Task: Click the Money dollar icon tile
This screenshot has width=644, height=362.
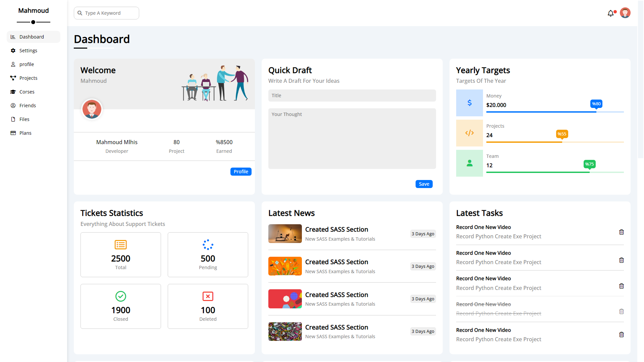Action: 469,103
